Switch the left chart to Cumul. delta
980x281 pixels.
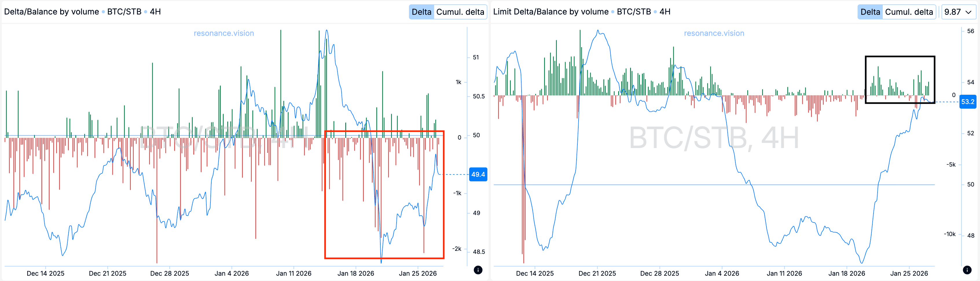click(x=460, y=12)
